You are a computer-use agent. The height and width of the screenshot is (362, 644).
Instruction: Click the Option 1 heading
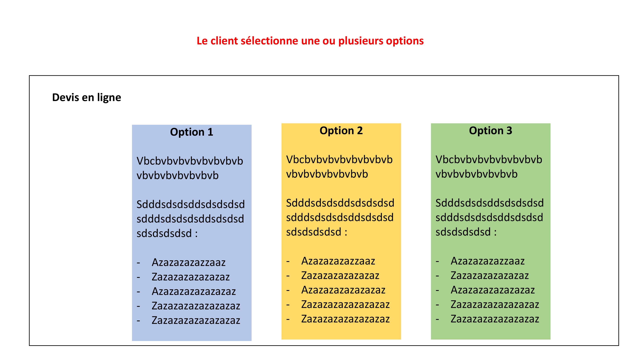tap(191, 132)
